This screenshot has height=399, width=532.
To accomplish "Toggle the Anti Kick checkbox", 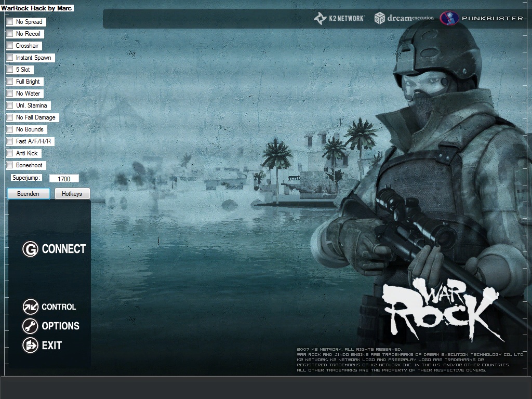I will tap(10, 153).
